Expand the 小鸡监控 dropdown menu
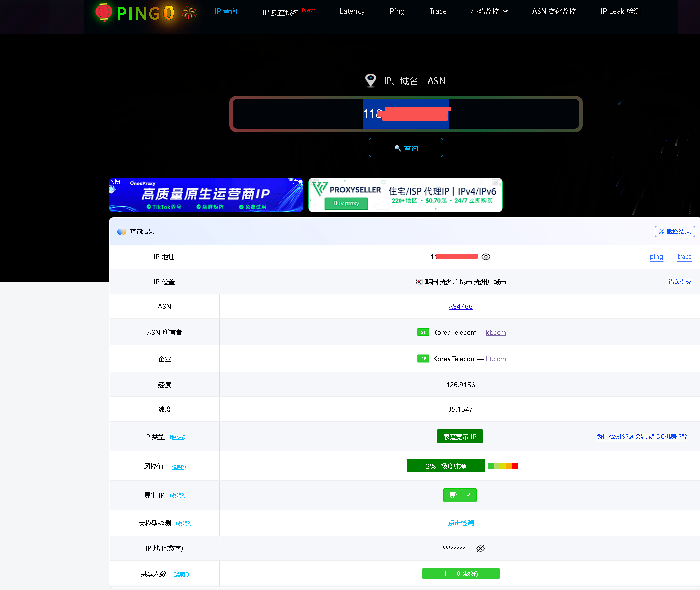700x590 pixels. click(489, 11)
